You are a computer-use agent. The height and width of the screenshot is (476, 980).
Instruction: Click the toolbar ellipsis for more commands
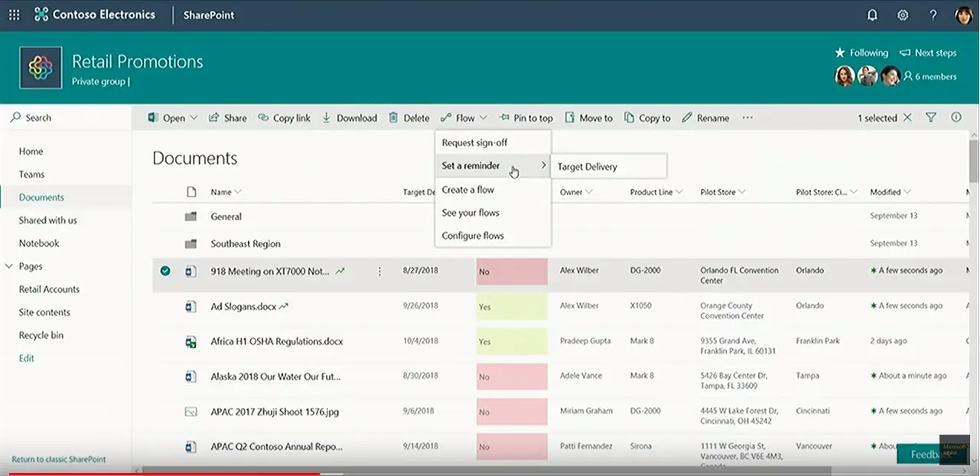click(747, 118)
